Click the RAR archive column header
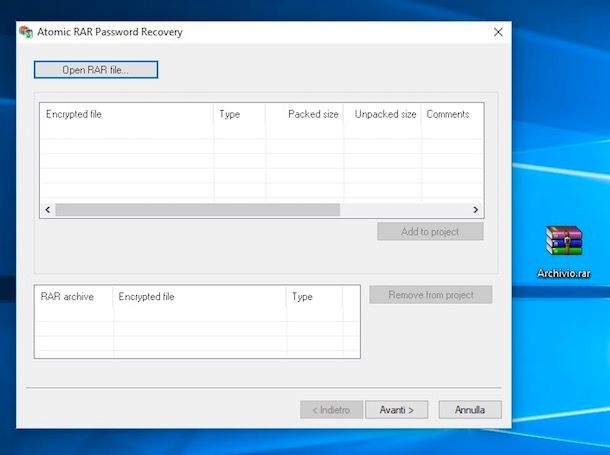This screenshot has width=610, height=455. pos(74,297)
